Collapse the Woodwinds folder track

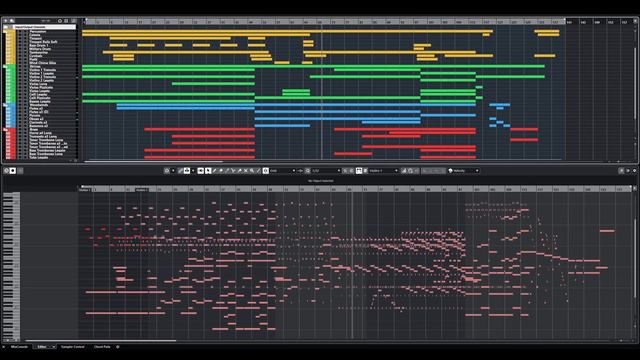[5, 105]
